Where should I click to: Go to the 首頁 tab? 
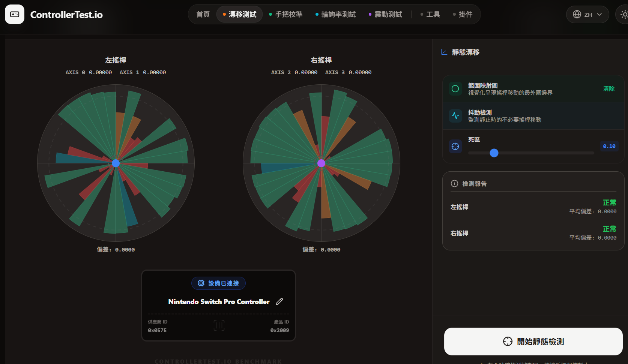[x=203, y=14]
